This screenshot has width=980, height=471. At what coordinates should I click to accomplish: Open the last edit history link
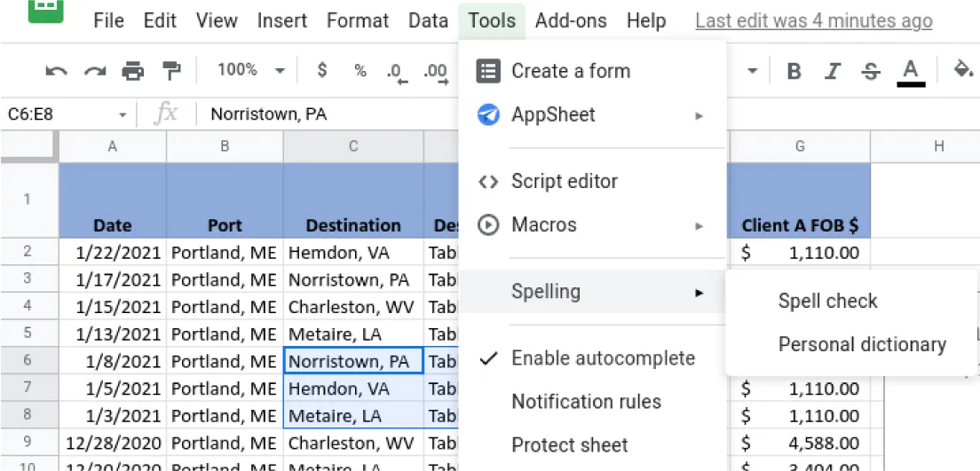(813, 20)
